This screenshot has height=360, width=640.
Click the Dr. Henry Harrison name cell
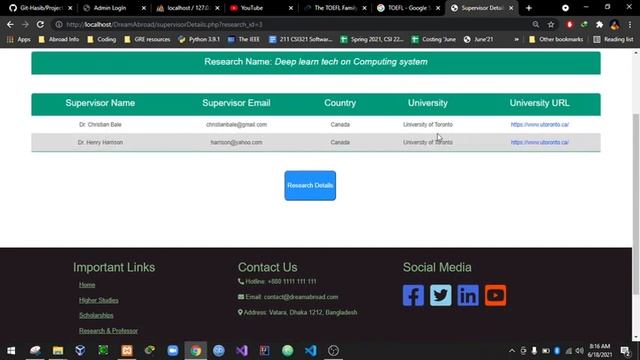(100, 142)
